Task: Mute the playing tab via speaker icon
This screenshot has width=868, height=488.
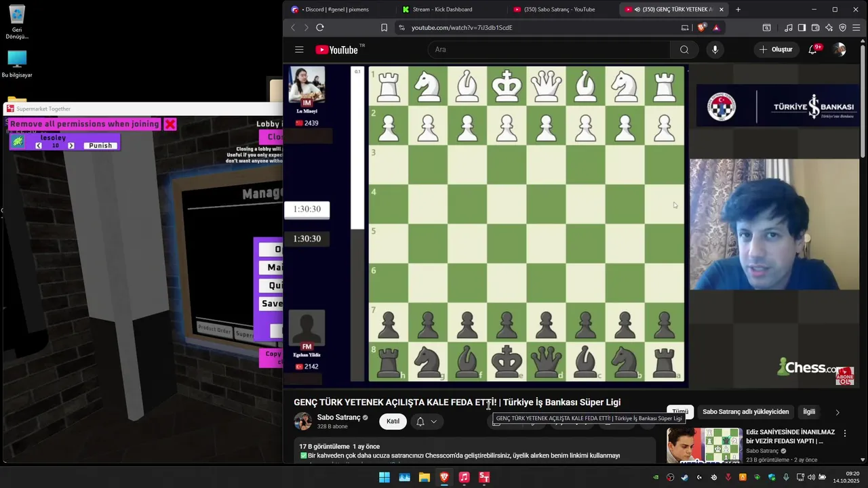Action: click(637, 9)
